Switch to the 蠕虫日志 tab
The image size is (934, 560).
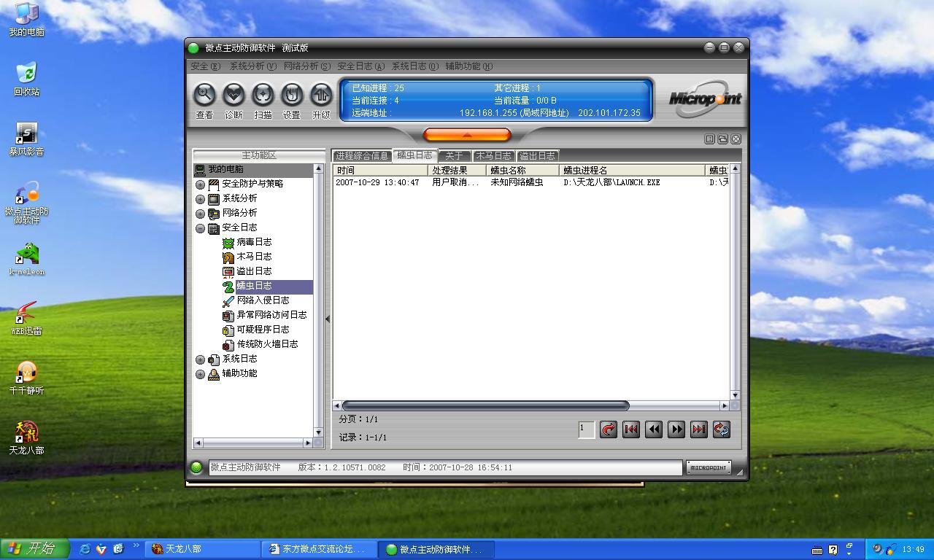tap(414, 155)
